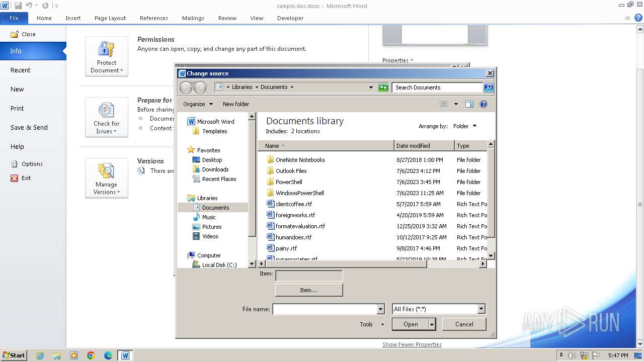
Task: Open Check for Issues menu
Action: tap(107, 117)
